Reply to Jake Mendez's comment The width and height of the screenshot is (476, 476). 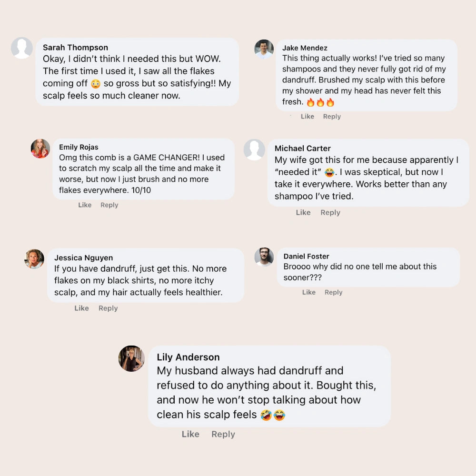(332, 117)
